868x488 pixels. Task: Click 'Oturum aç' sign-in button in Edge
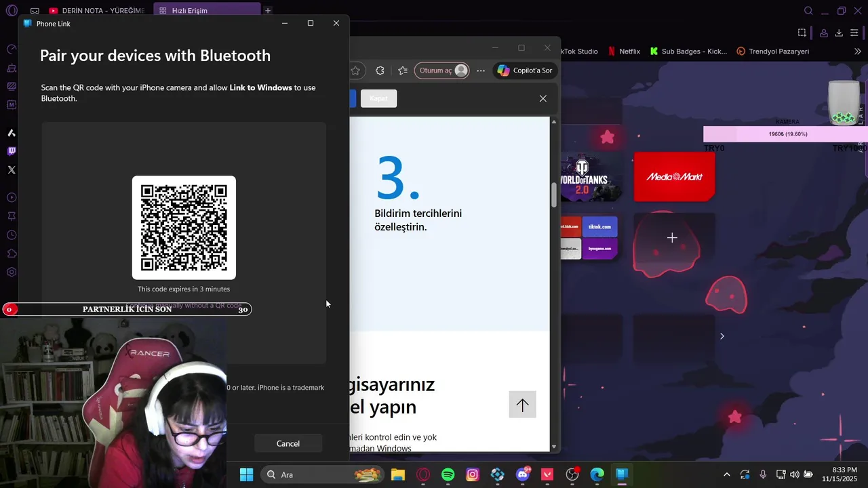(x=442, y=70)
